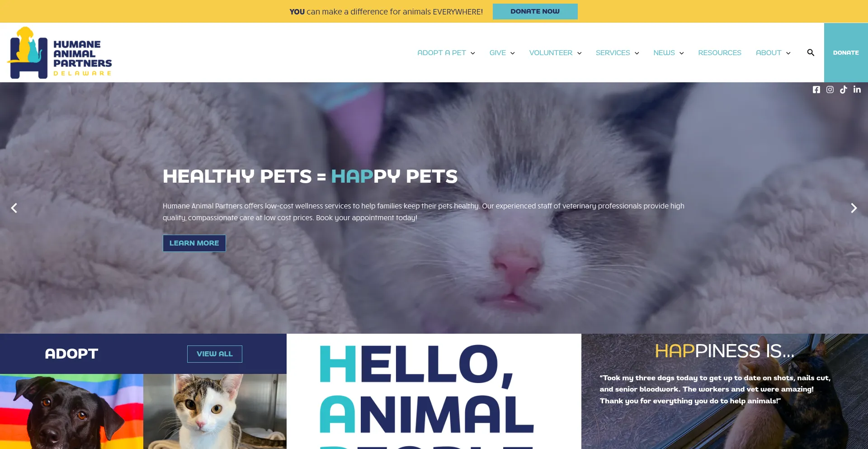Advance to next hero slide arrow

[x=854, y=208]
